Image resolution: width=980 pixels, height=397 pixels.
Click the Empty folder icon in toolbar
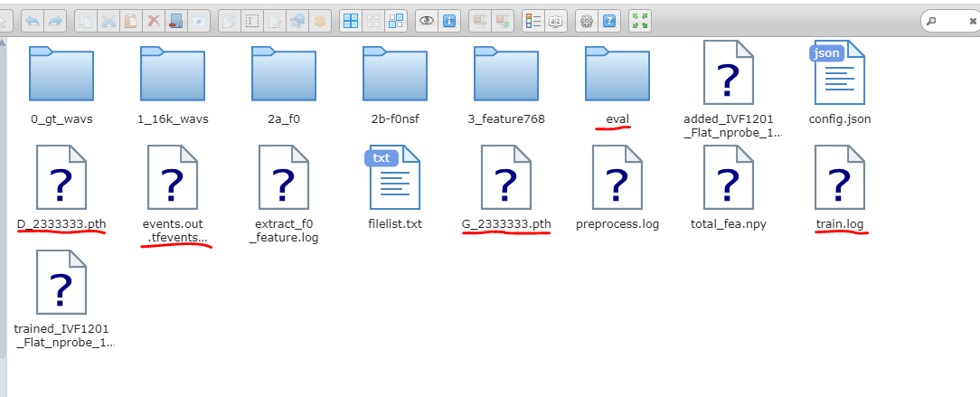pyautogui.click(x=175, y=22)
